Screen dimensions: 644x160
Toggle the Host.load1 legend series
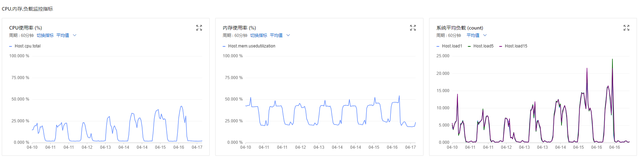point(449,46)
